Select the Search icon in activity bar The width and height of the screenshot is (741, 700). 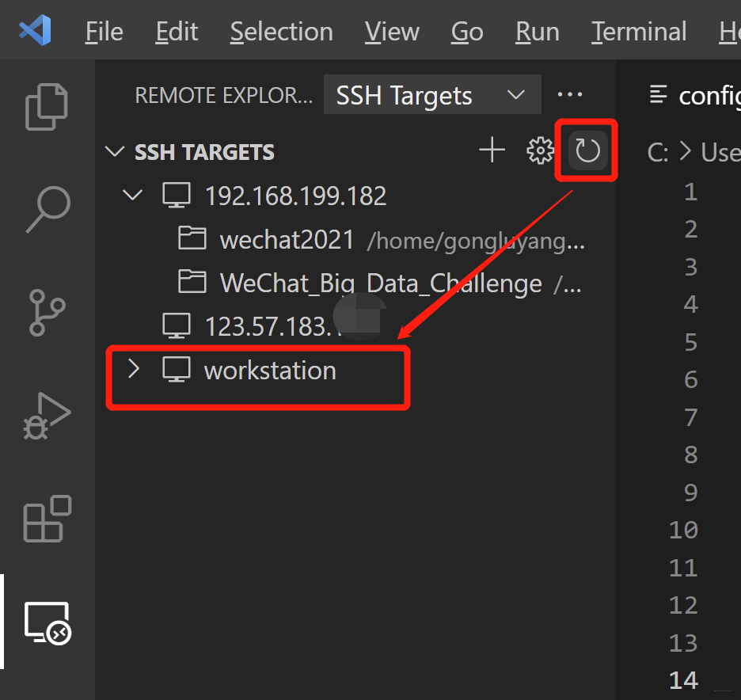46,209
